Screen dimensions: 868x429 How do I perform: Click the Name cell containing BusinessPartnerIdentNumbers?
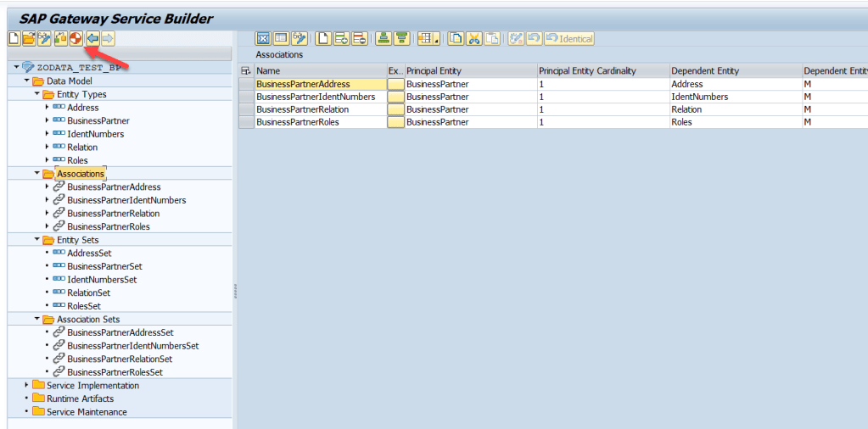coord(316,97)
